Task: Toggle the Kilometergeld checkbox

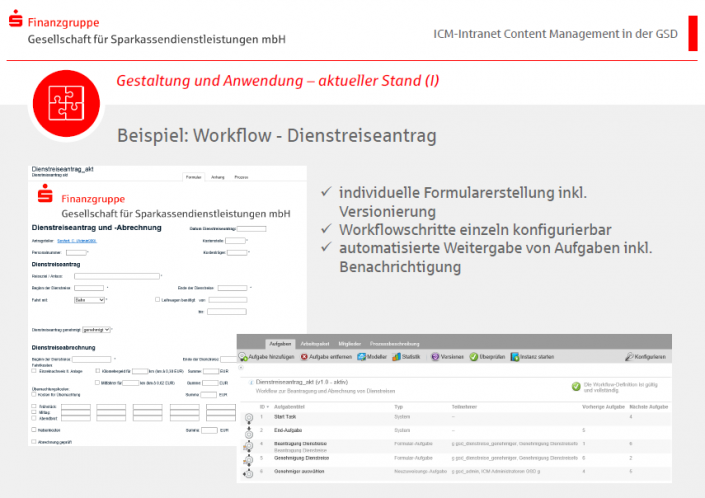Action: (98, 371)
